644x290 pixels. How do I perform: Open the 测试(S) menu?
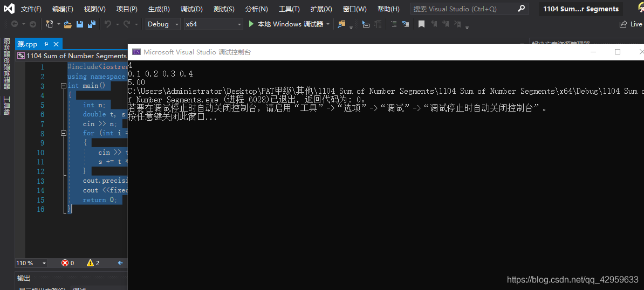click(224, 9)
